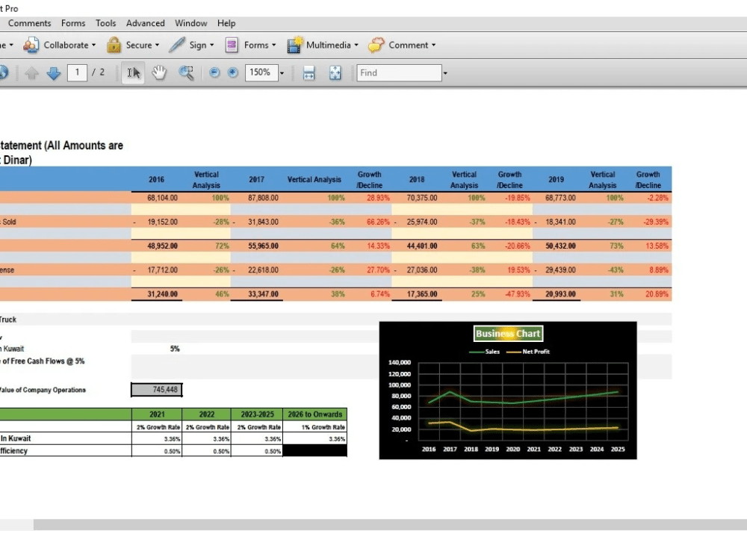Click the Zoom In icon

pyautogui.click(x=232, y=72)
